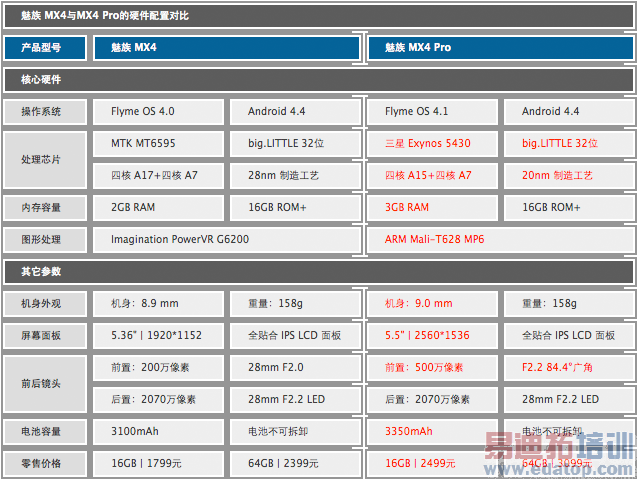Select the '16GB | 1799元' price cell
Viewport: 638px width, 480px height.
pyautogui.click(x=158, y=464)
